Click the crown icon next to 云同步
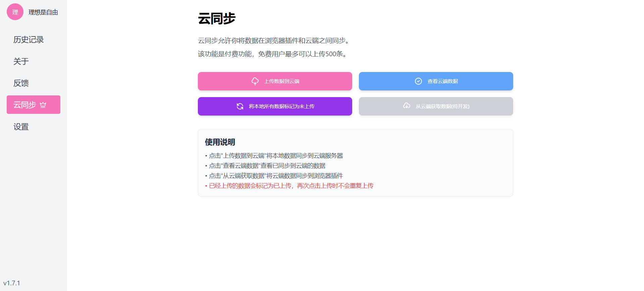This screenshot has height=291, width=644. (x=43, y=105)
